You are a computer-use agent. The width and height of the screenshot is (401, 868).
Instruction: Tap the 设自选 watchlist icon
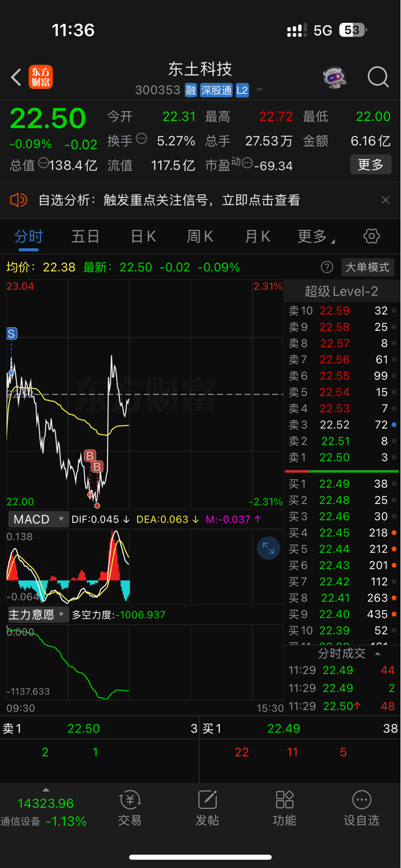(361, 808)
